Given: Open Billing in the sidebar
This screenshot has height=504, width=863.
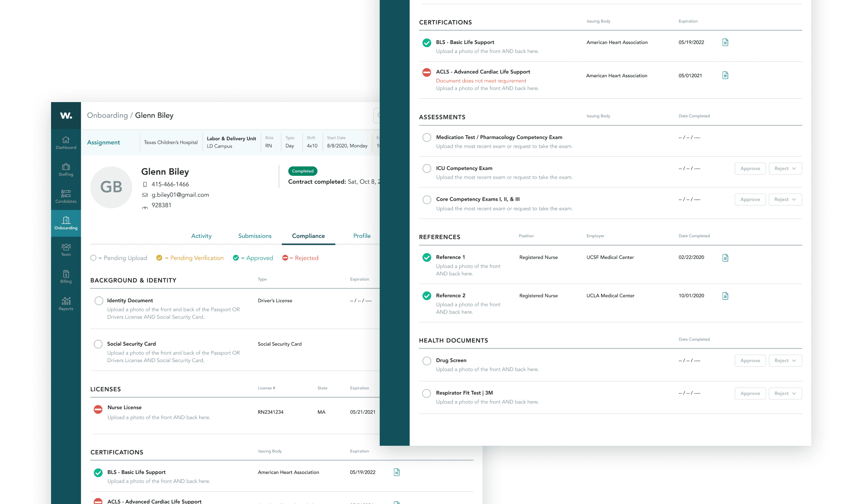Looking at the screenshot, I should [66, 277].
